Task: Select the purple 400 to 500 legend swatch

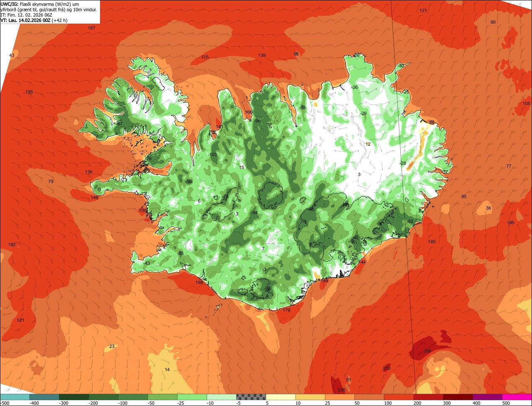Action: [x=487, y=397]
